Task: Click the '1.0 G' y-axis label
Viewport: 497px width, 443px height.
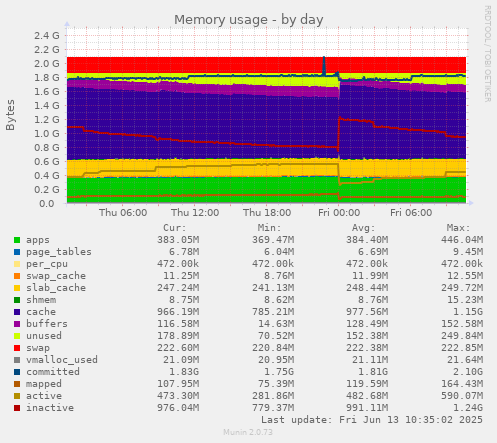Action: pos(47,134)
